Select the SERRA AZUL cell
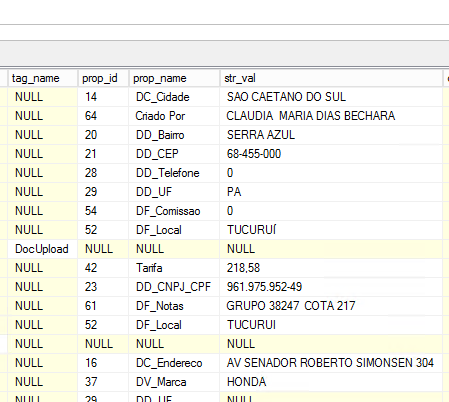The image size is (449, 402). [331, 135]
